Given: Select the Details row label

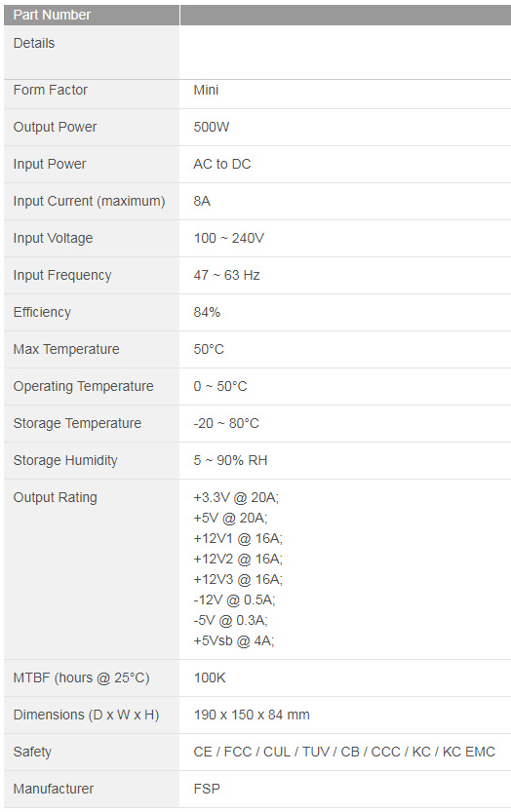Looking at the screenshot, I should (34, 43).
